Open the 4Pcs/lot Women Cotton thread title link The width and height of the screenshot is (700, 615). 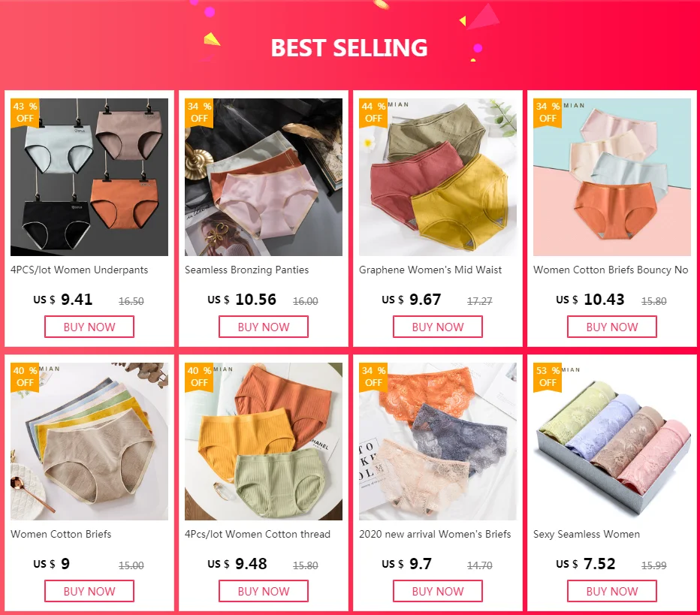point(258,534)
